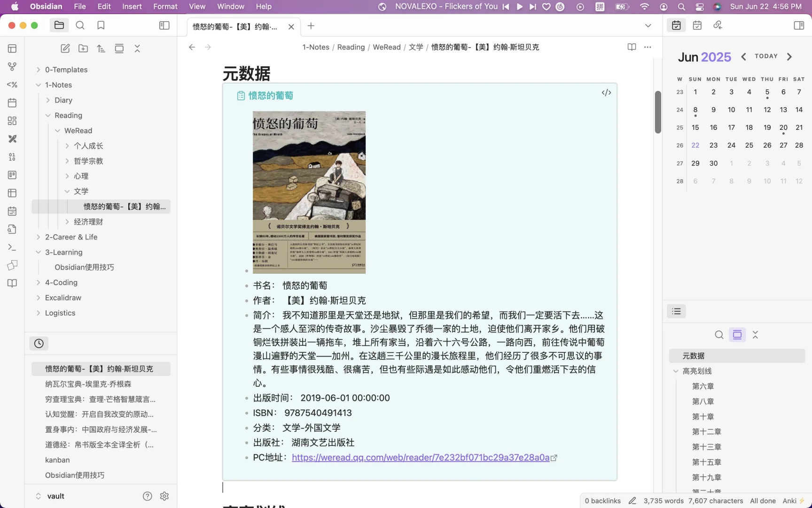Click the TODAY button in calendar
812x508 pixels.
point(766,56)
